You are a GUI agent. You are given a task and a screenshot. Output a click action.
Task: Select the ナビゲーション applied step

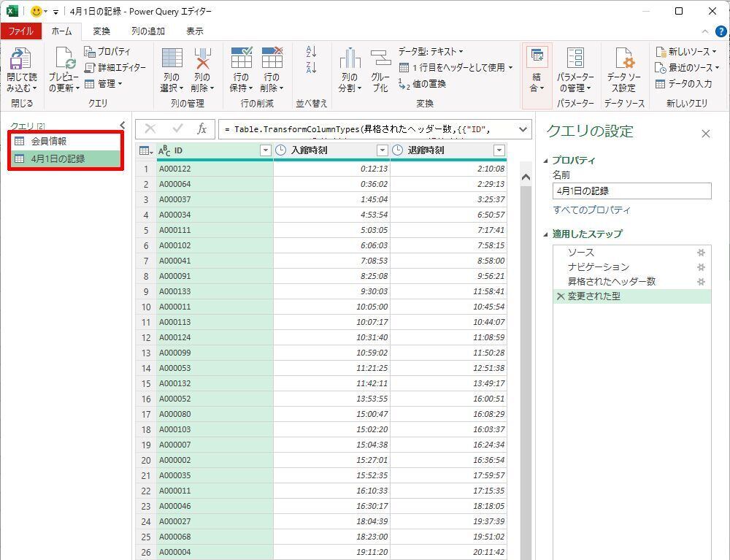point(631,267)
